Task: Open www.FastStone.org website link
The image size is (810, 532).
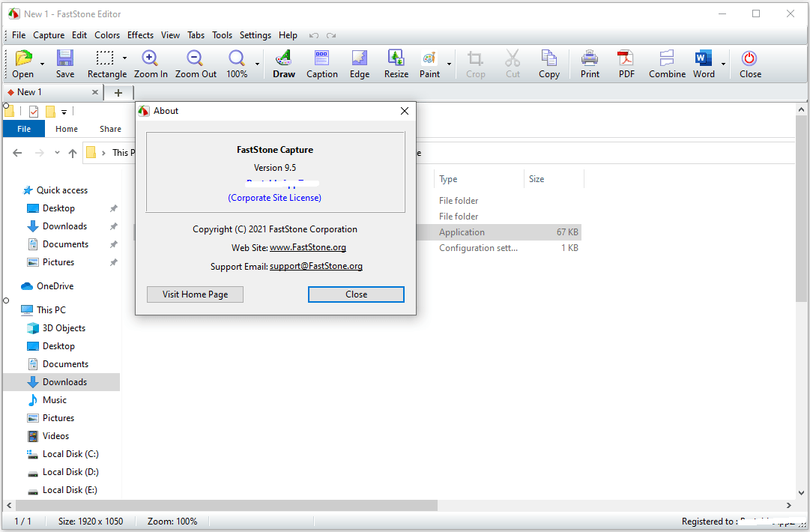Action: point(308,247)
